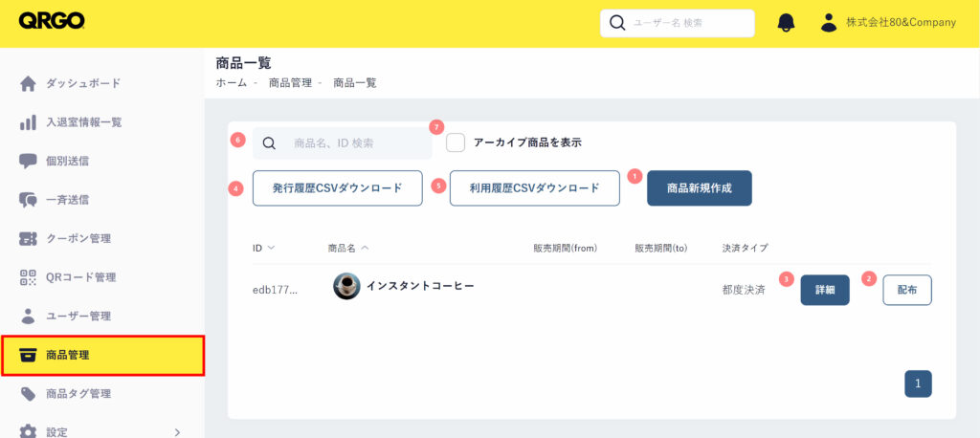Click 配布 for インスタントコーヒー
Viewport: 980px width, 438px height.
[907, 290]
